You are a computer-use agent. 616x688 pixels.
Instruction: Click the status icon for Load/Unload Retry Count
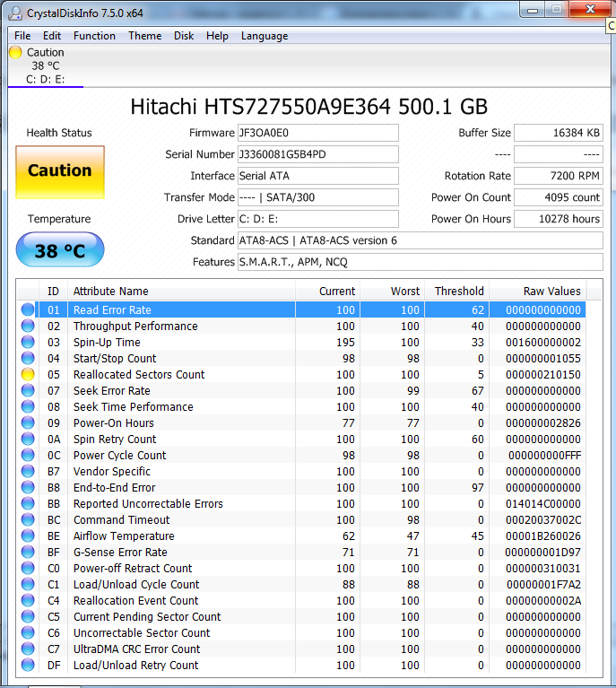[x=28, y=666]
